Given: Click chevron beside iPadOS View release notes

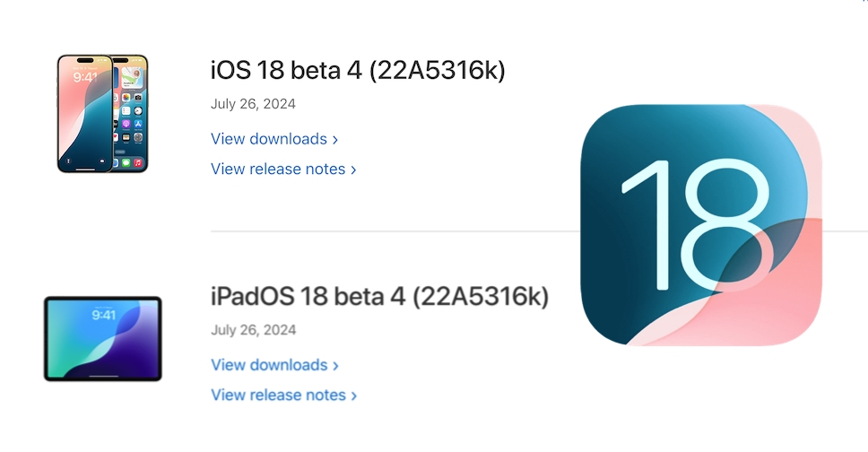Looking at the screenshot, I should 353,395.
